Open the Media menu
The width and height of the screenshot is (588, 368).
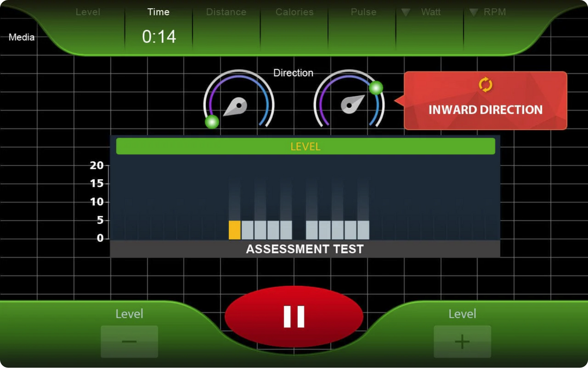tap(22, 38)
